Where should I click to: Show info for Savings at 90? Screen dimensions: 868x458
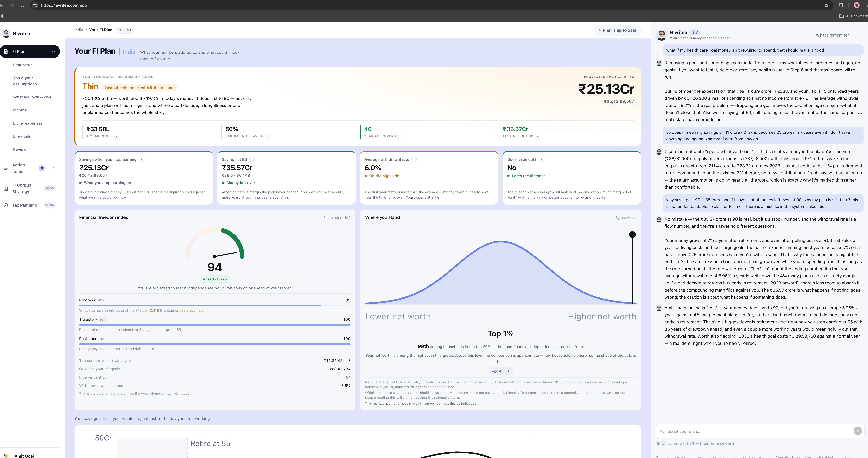(252, 159)
